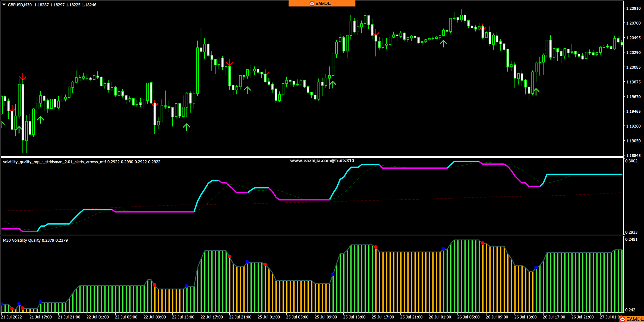This screenshot has width=644, height=322.
Task: Click the 26 Jul 05:00 time axis label
Action: click(468, 317)
